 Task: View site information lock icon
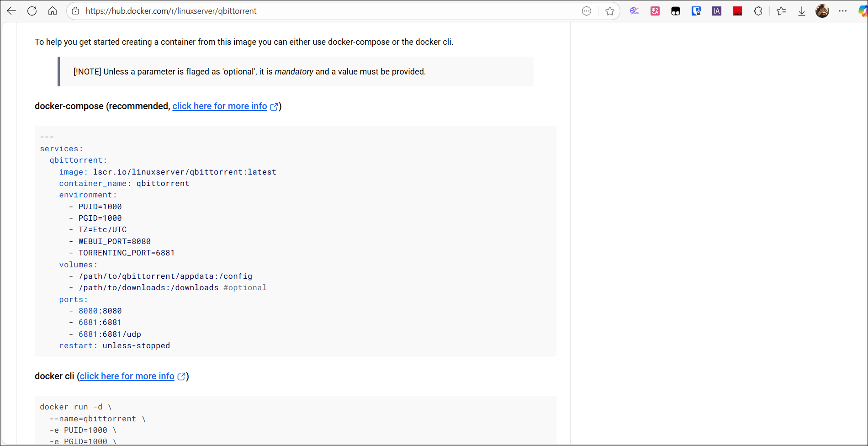coord(76,11)
